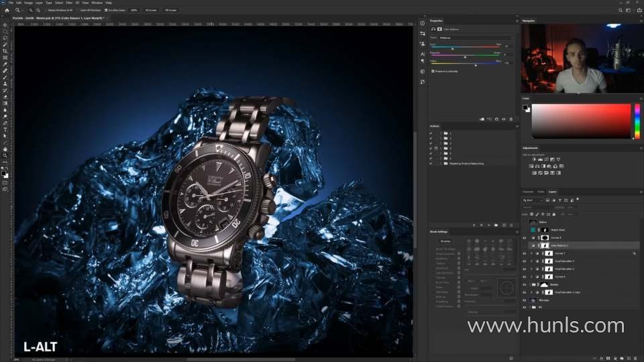Click the vertical hue strip in Color panel

(637, 121)
